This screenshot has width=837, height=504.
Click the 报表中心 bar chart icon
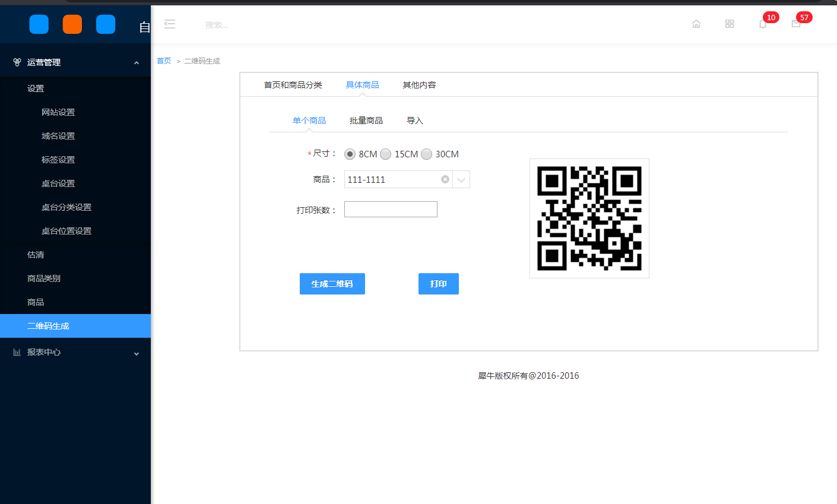[x=17, y=352]
